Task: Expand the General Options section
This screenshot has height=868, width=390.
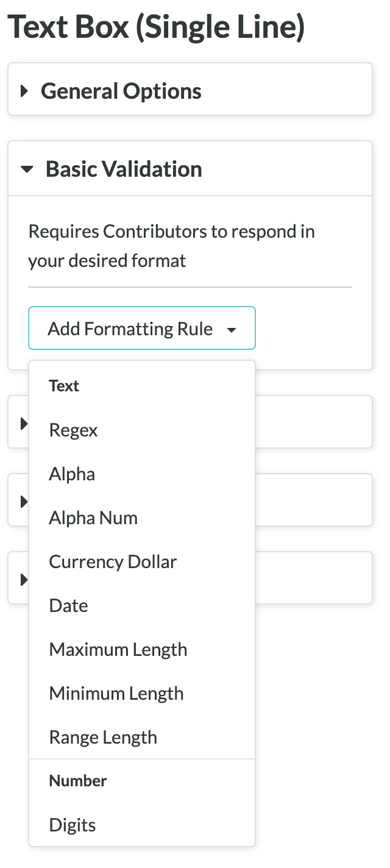Action: [121, 91]
